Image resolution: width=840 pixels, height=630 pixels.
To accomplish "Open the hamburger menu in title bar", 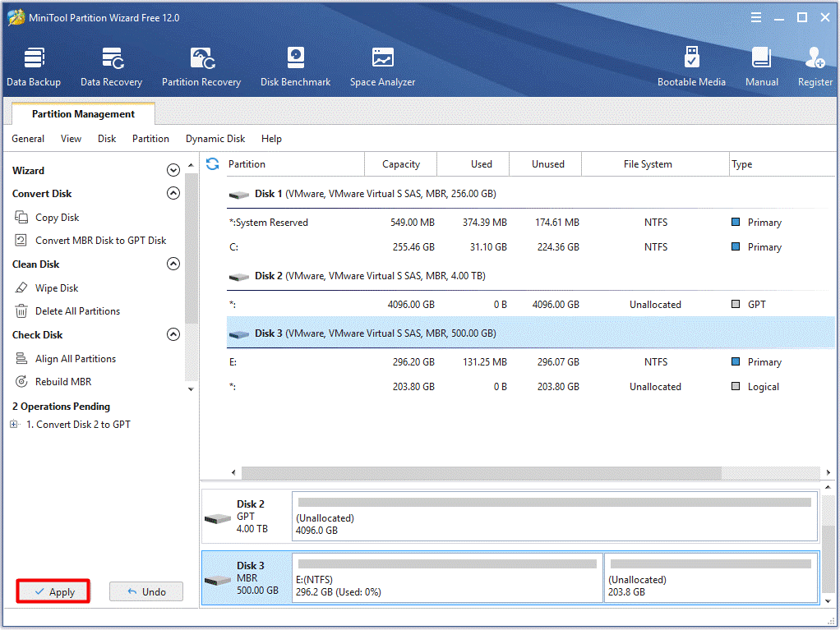I will coord(756,18).
